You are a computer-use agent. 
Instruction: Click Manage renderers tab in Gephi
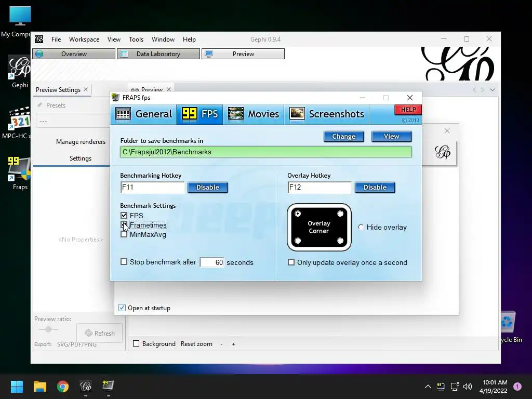pyautogui.click(x=81, y=142)
